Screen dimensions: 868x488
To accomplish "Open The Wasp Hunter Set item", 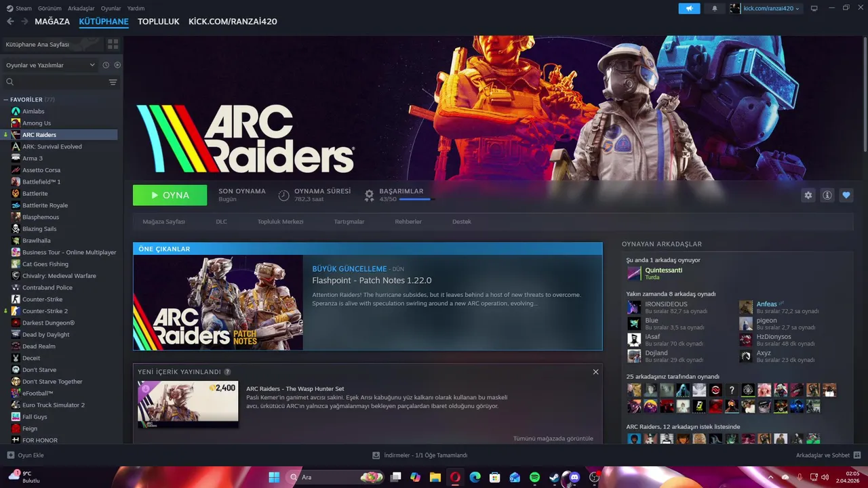I will point(295,389).
